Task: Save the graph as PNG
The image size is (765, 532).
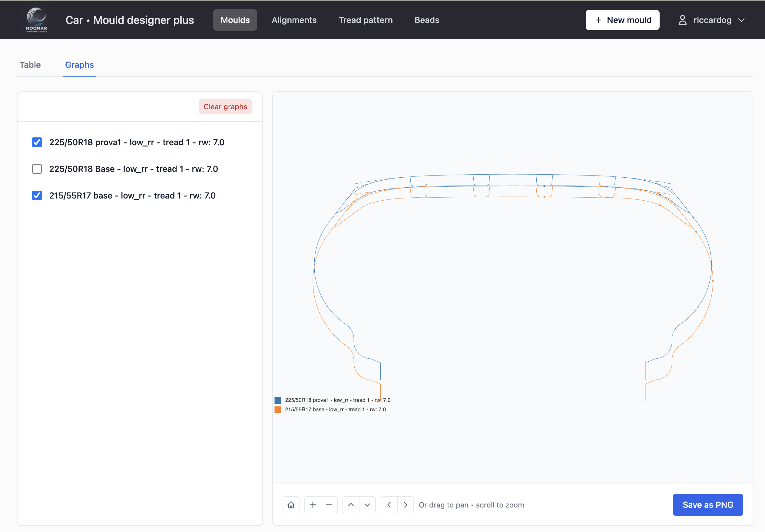Action: coord(708,504)
